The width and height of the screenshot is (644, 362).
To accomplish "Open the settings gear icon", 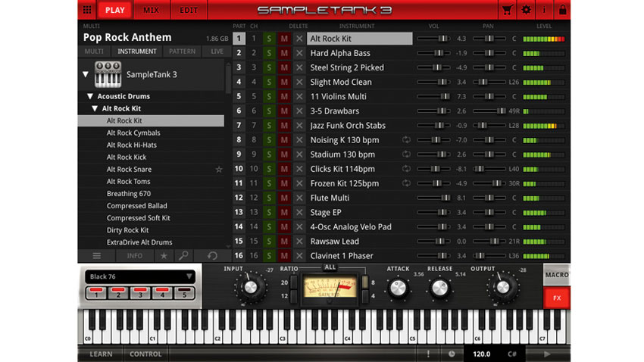I will [x=526, y=10].
